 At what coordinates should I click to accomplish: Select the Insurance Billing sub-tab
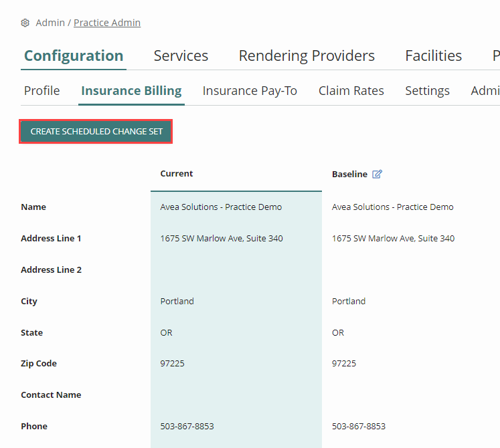pos(131,91)
